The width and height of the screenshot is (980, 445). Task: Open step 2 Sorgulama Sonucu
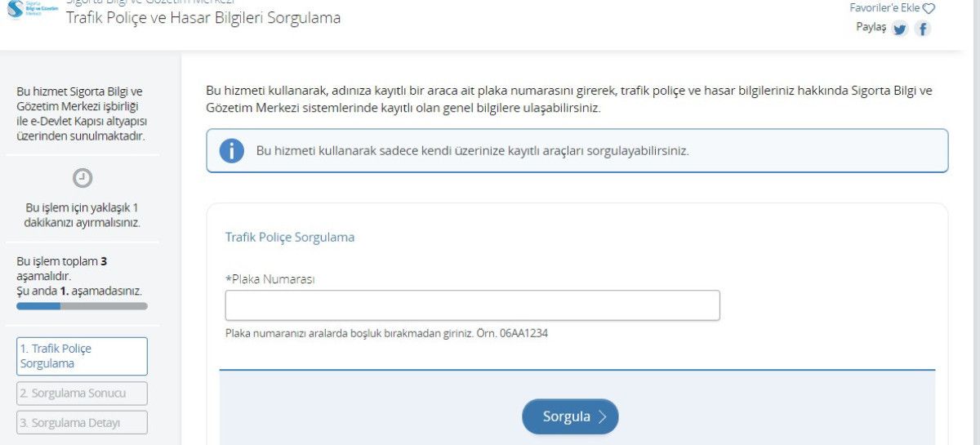82,394
